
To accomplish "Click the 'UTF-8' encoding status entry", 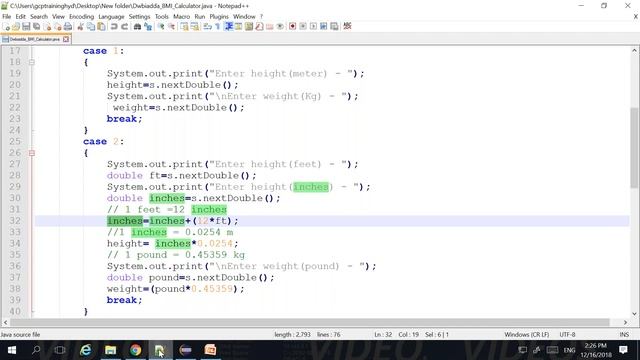I will tap(567, 334).
